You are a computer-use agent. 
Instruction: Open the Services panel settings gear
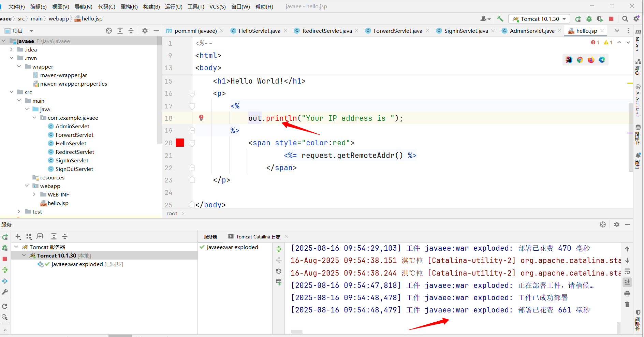[617, 224]
